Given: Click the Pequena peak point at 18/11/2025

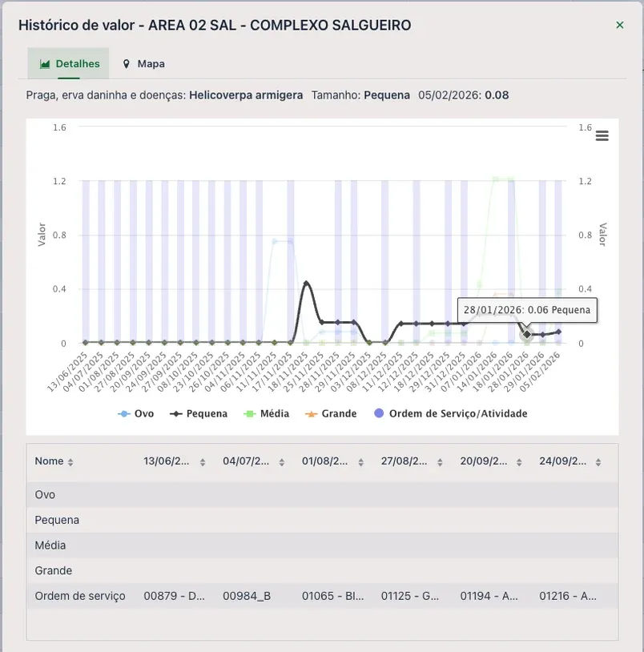Looking at the screenshot, I should (x=307, y=284).
